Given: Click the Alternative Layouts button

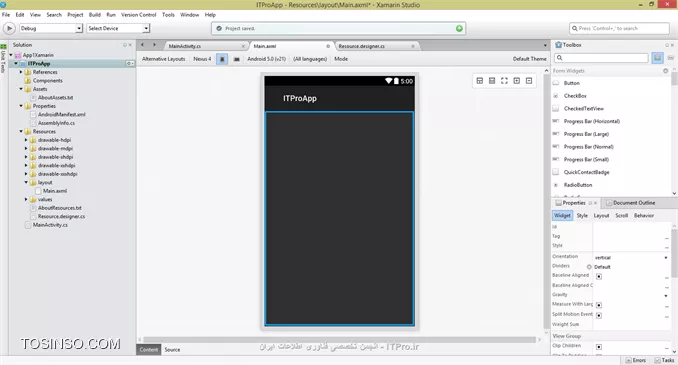Looking at the screenshot, I should pos(163,59).
